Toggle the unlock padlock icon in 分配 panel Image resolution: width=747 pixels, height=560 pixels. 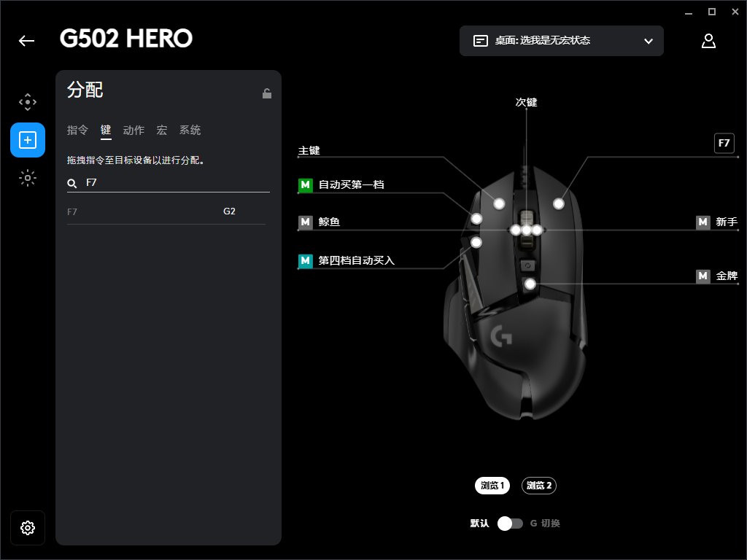(x=267, y=93)
